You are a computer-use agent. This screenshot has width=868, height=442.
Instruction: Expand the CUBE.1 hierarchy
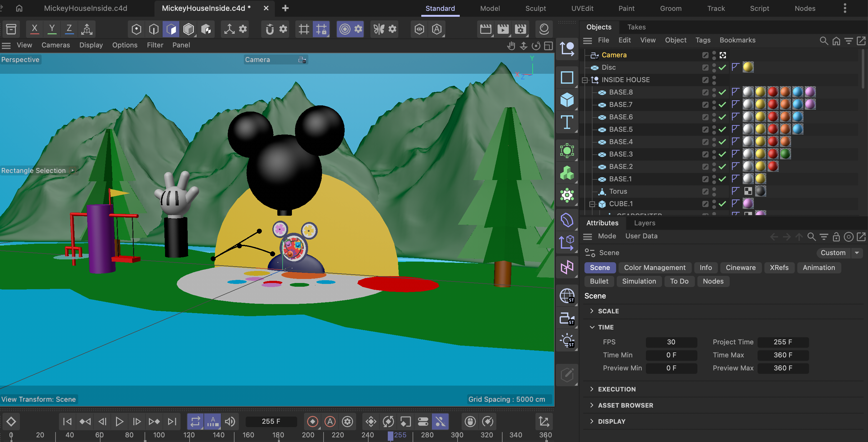click(x=593, y=204)
